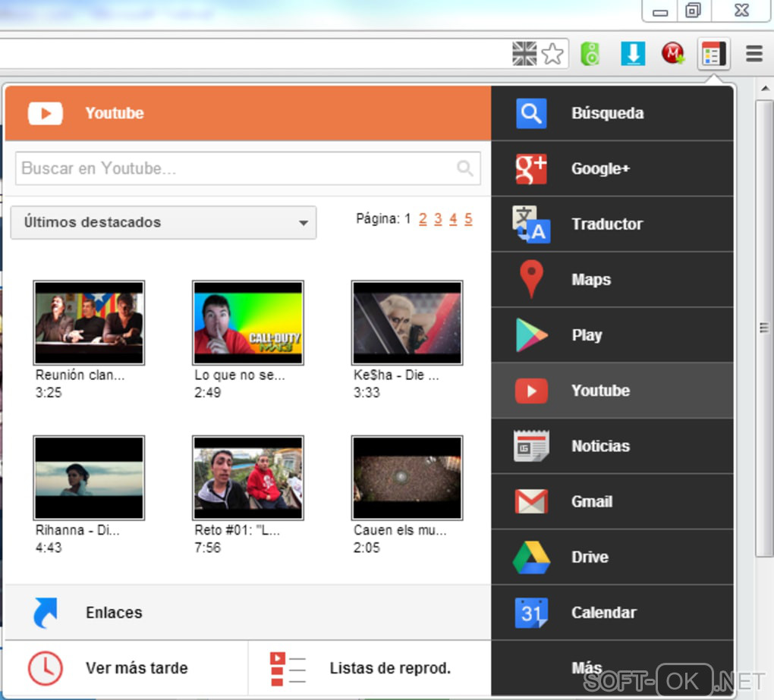Click the red clock Ver más tarde icon

pos(45,668)
